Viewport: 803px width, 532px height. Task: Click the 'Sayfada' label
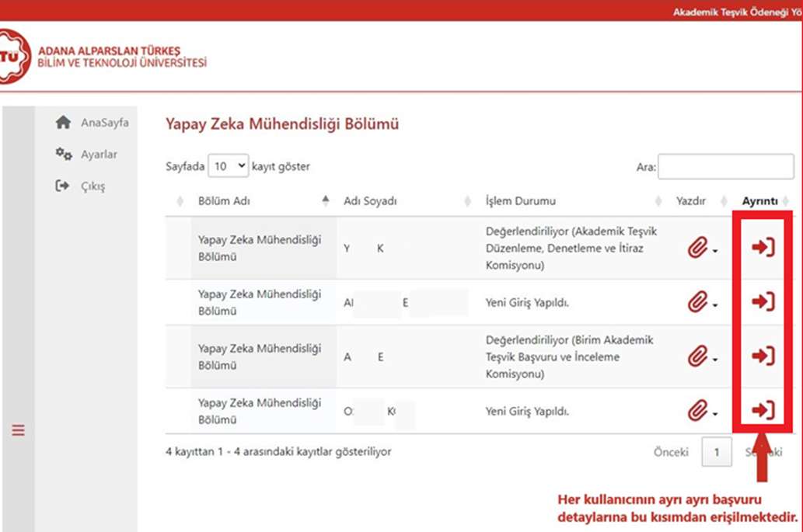(x=185, y=167)
